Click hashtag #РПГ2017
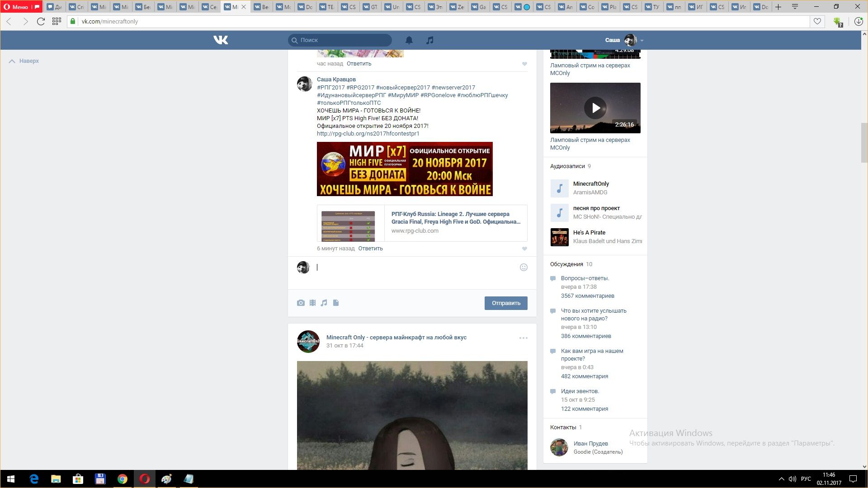Image resolution: width=868 pixels, height=488 pixels. [330, 88]
